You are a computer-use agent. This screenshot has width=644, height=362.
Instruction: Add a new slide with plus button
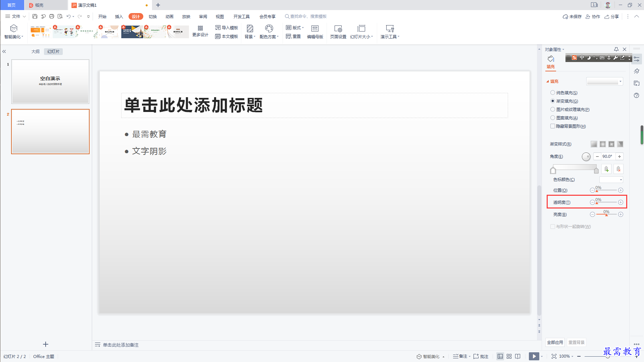coord(46,344)
